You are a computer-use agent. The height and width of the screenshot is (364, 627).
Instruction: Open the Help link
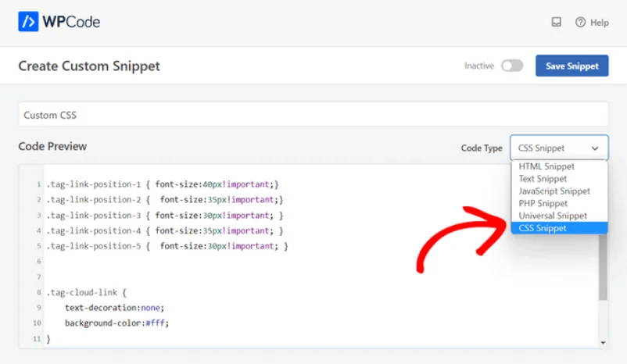(x=600, y=23)
